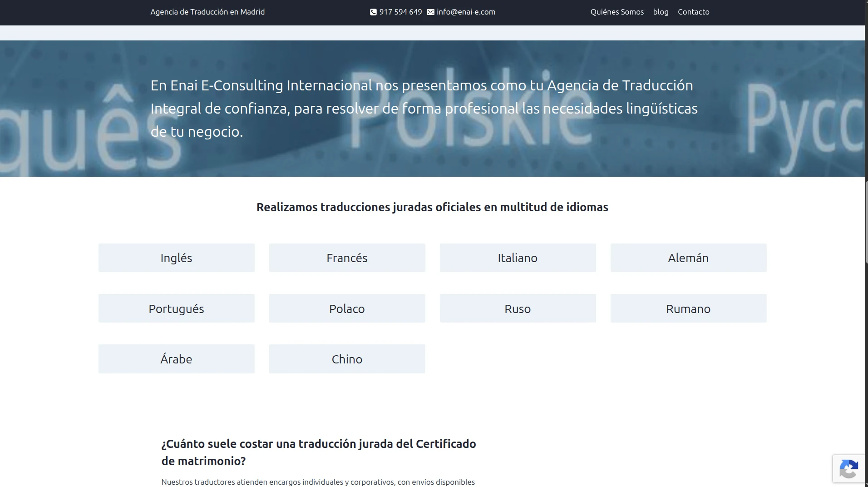Select the Francés language button
868x487 pixels.
coord(347,258)
